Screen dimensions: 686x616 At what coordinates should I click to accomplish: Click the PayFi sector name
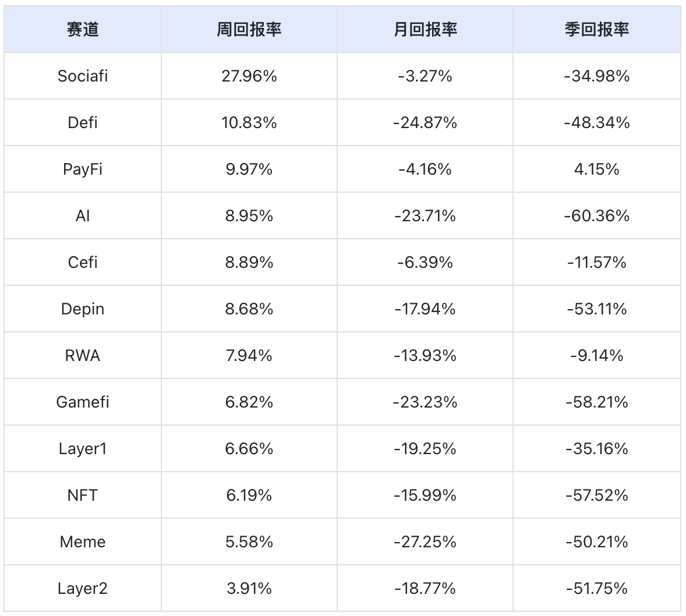pyautogui.click(x=83, y=169)
